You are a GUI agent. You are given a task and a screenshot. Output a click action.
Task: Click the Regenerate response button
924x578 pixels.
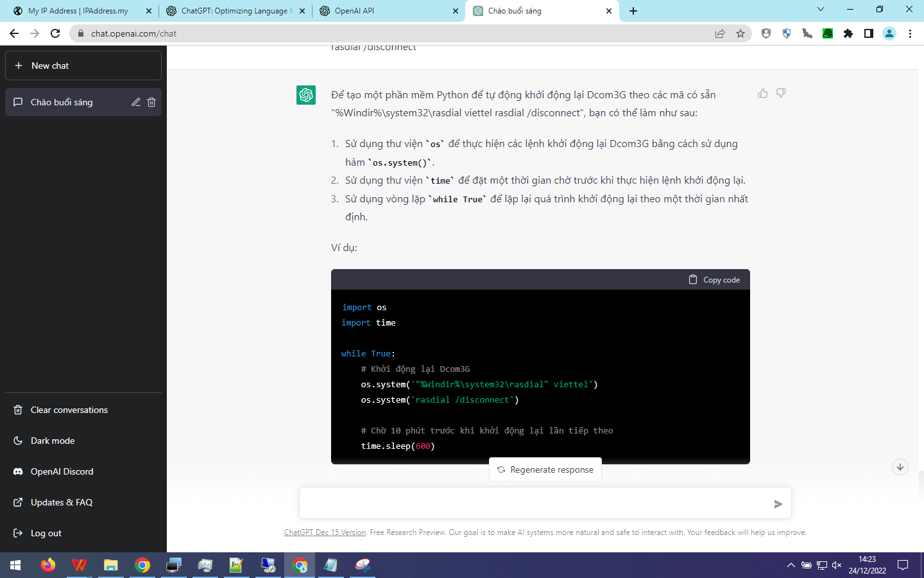[545, 469]
